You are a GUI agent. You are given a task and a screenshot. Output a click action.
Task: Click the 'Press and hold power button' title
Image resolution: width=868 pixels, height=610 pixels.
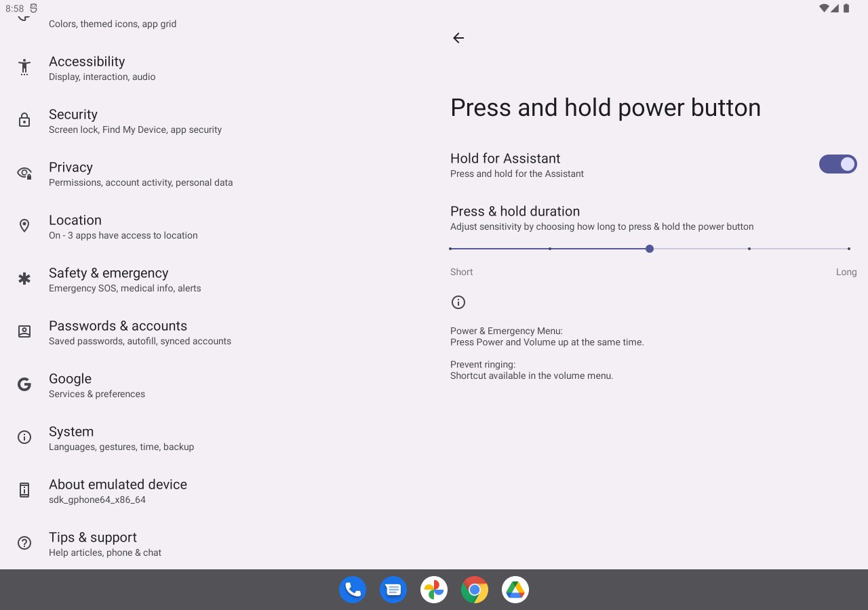(606, 108)
